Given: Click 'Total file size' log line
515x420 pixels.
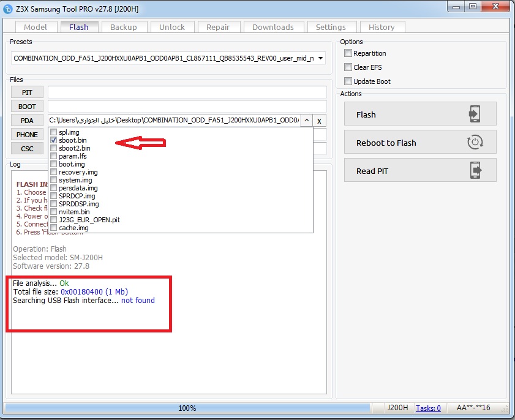Looking at the screenshot, I should tap(70, 291).
